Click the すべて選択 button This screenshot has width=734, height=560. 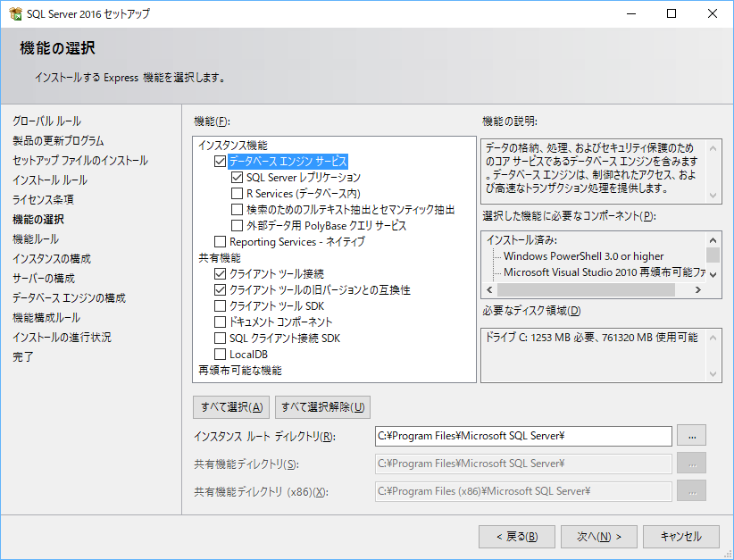point(230,406)
